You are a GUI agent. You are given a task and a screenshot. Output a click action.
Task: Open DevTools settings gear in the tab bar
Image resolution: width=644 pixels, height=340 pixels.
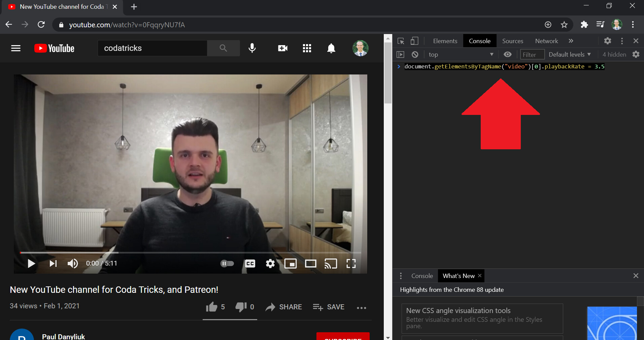coord(608,41)
